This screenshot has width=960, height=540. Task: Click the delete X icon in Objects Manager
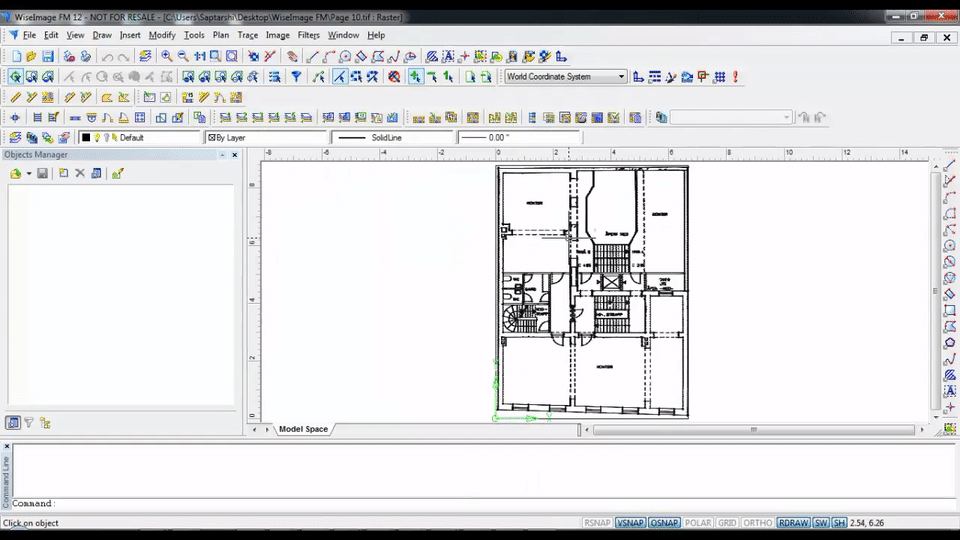coord(80,174)
